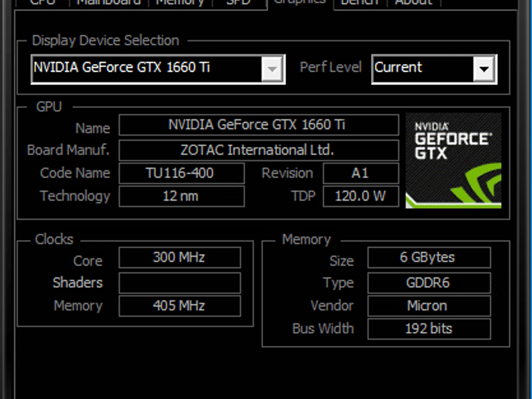532x399 pixels.
Task: Click the memory Type GDDR6 field
Action: tap(429, 283)
